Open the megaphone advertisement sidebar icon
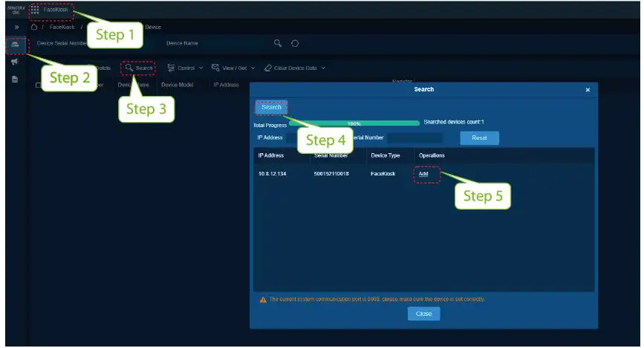This screenshot has height=348, width=644. coord(15,62)
